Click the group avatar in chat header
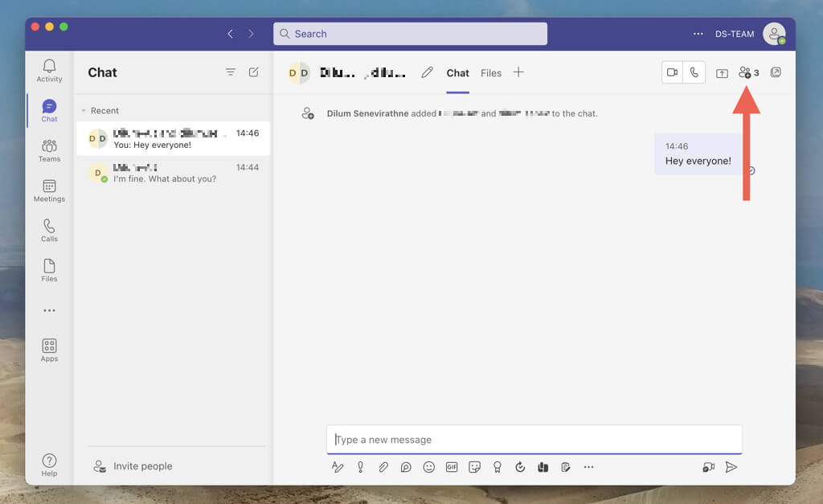 pyautogui.click(x=299, y=73)
